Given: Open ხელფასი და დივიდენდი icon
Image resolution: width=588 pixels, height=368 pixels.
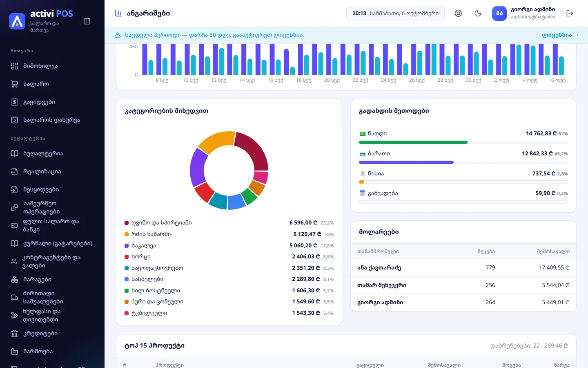Looking at the screenshot, I should click(x=14, y=316).
